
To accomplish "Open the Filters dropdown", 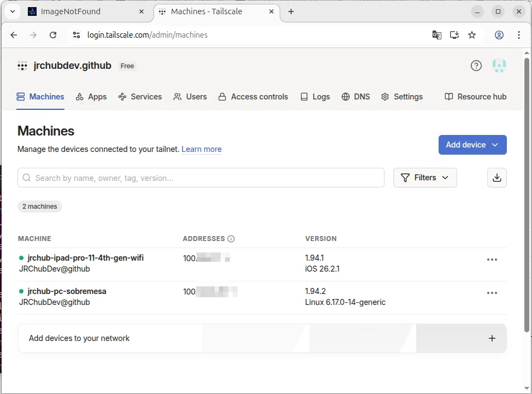I will point(425,178).
